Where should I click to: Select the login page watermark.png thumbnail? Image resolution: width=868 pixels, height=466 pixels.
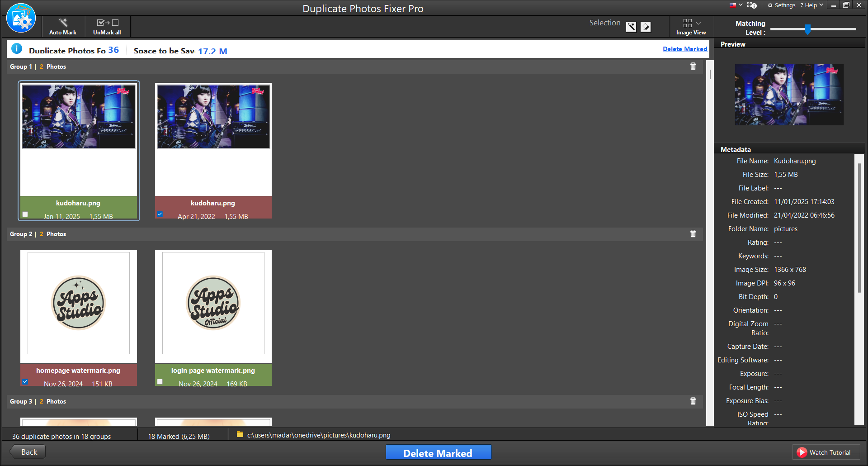pyautogui.click(x=213, y=303)
